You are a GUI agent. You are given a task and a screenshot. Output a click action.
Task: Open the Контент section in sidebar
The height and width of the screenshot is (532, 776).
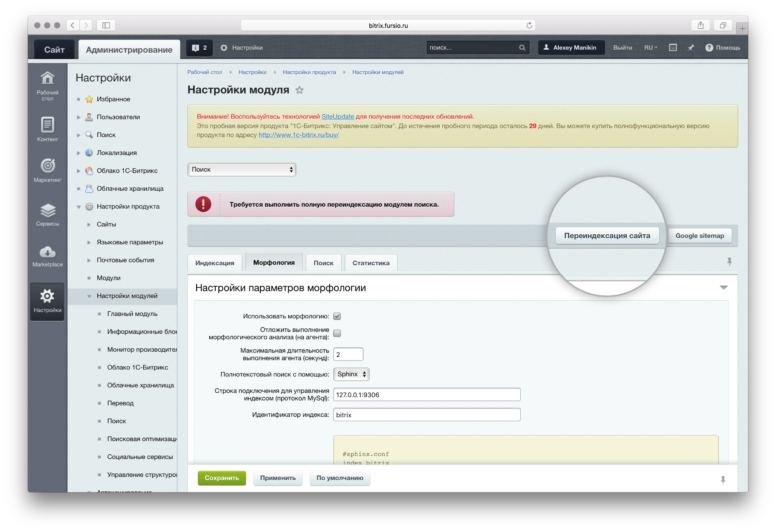47,129
